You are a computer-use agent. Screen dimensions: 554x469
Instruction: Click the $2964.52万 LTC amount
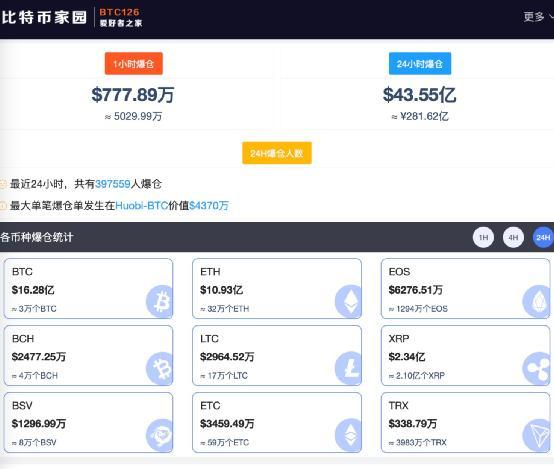[x=227, y=357]
